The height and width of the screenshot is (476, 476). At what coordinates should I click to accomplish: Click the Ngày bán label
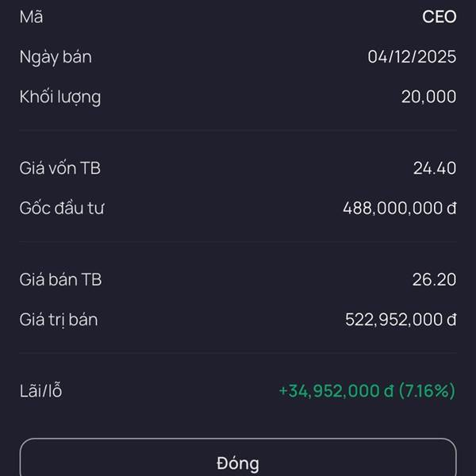pyautogui.click(x=56, y=57)
